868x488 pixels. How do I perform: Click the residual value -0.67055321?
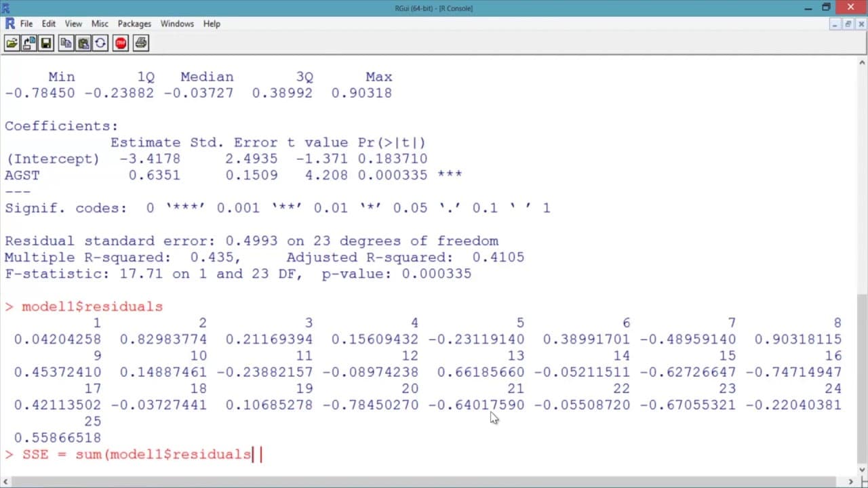(688, 405)
